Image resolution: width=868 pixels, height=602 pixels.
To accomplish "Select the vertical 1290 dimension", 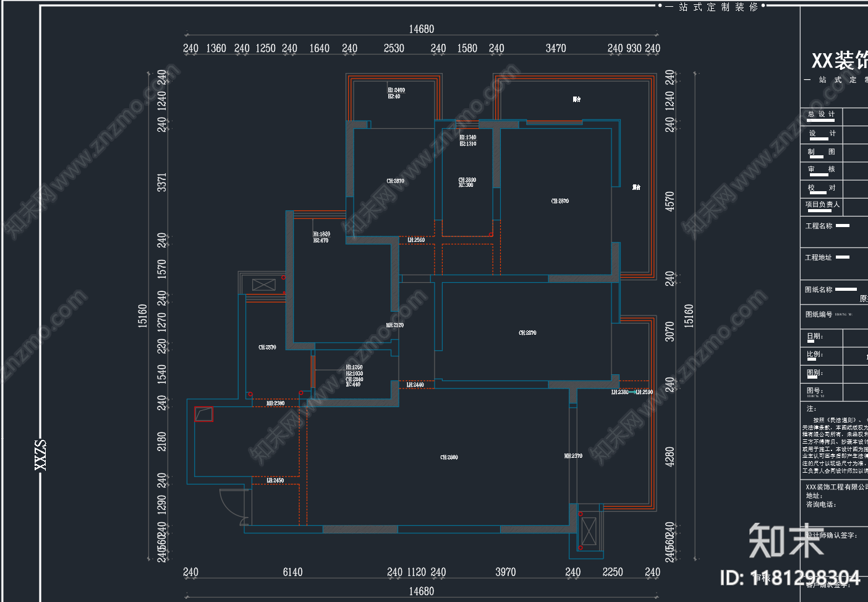I will click(x=162, y=504).
